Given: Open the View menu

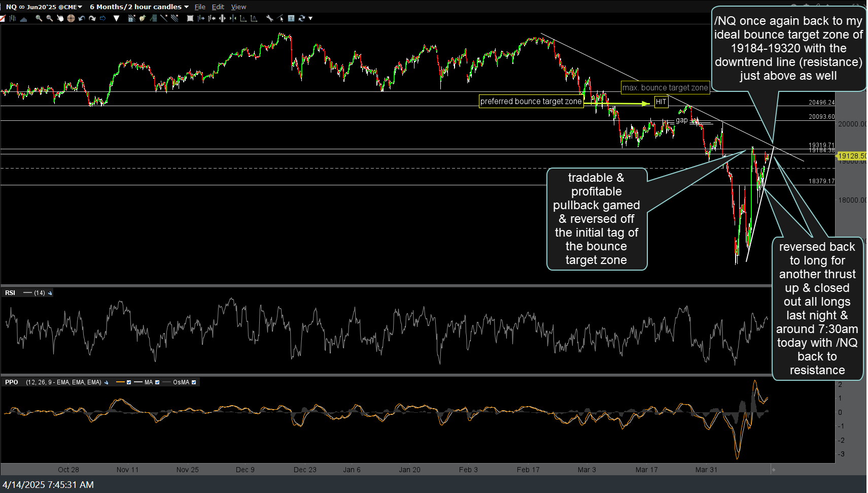Looking at the screenshot, I should pos(238,7).
